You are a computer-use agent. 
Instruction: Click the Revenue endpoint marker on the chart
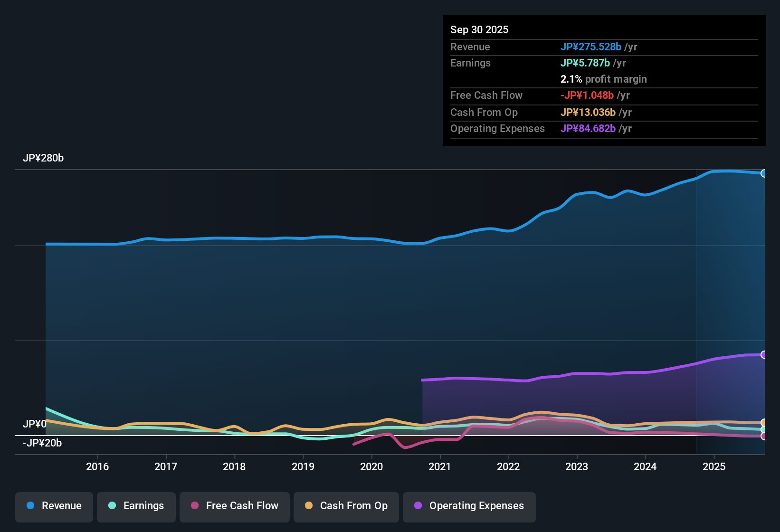[763, 173]
